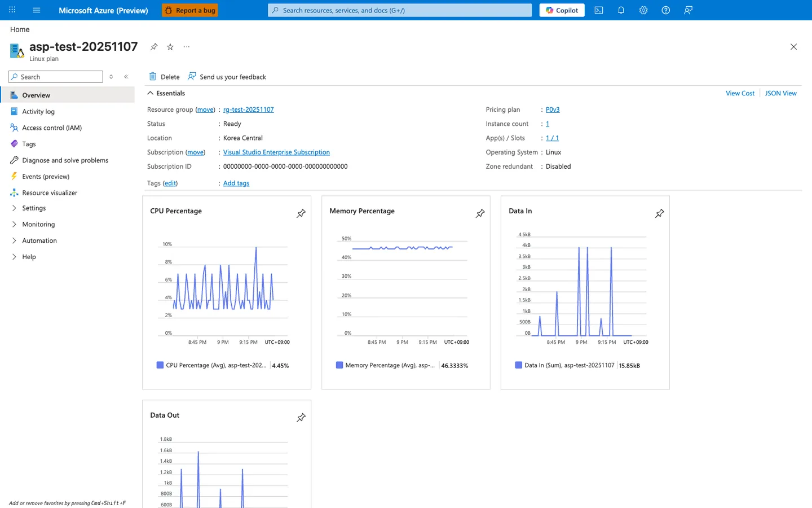Click the Delete button
Viewport: 812px width, 508px height.
(x=164, y=77)
